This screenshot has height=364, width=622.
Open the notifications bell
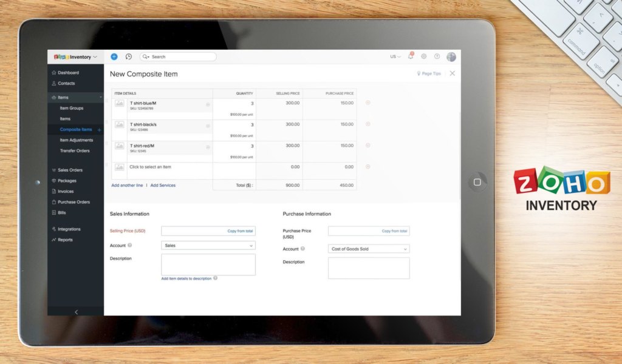[x=412, y=56]
